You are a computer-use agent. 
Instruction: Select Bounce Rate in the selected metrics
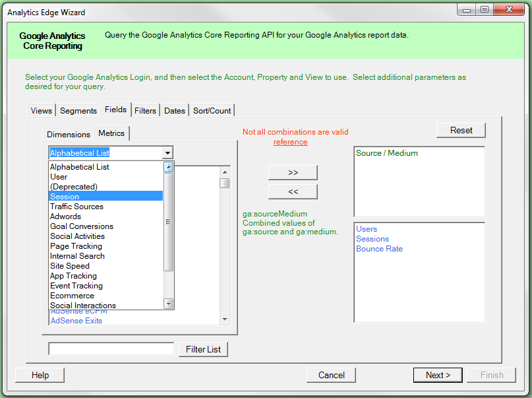379,249
